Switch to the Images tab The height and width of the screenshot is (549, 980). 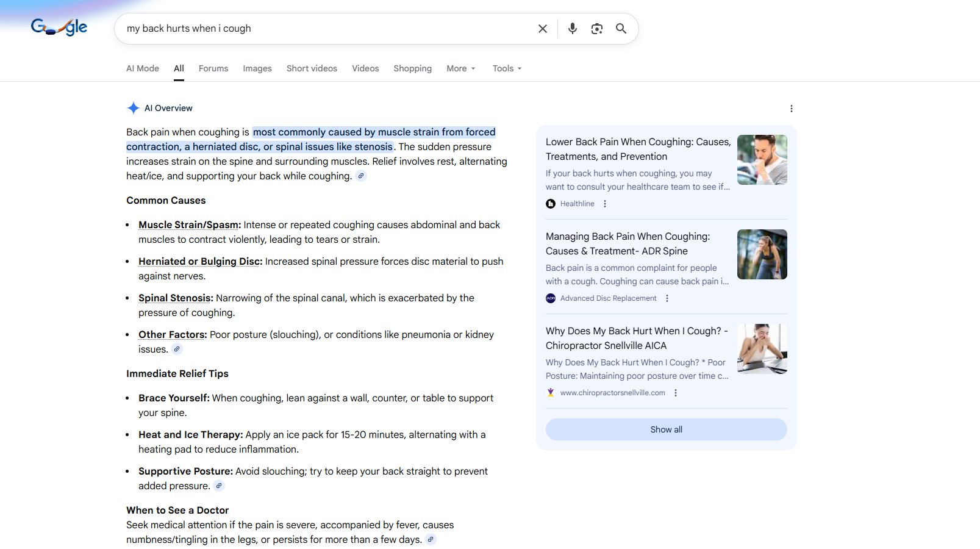pyautogui.click(x=257, y=68)
